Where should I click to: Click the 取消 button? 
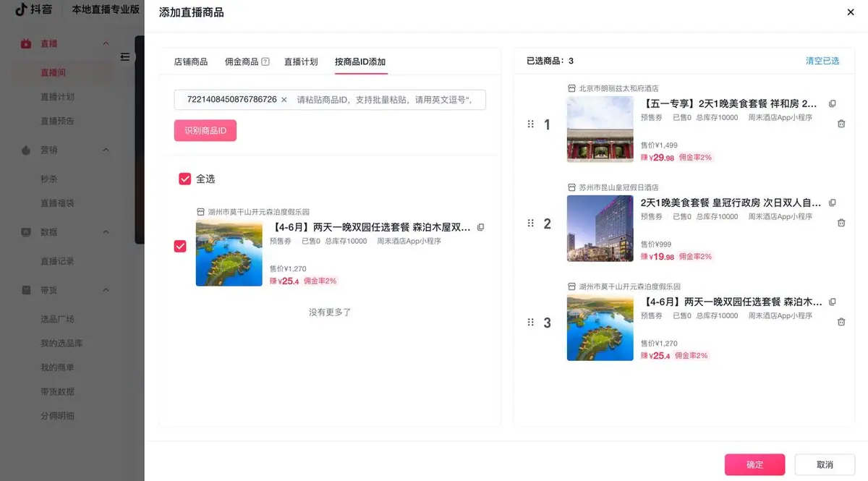(825, 464)
